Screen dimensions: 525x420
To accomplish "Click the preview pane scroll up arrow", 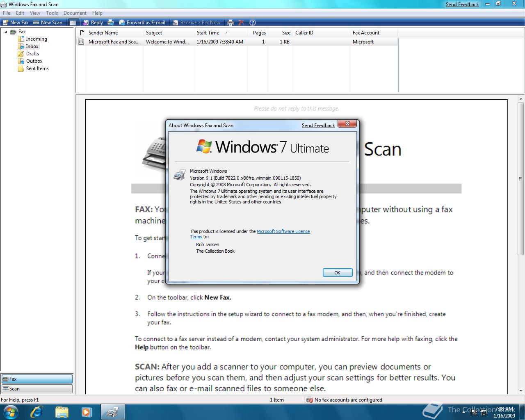I will coord(521,99).
